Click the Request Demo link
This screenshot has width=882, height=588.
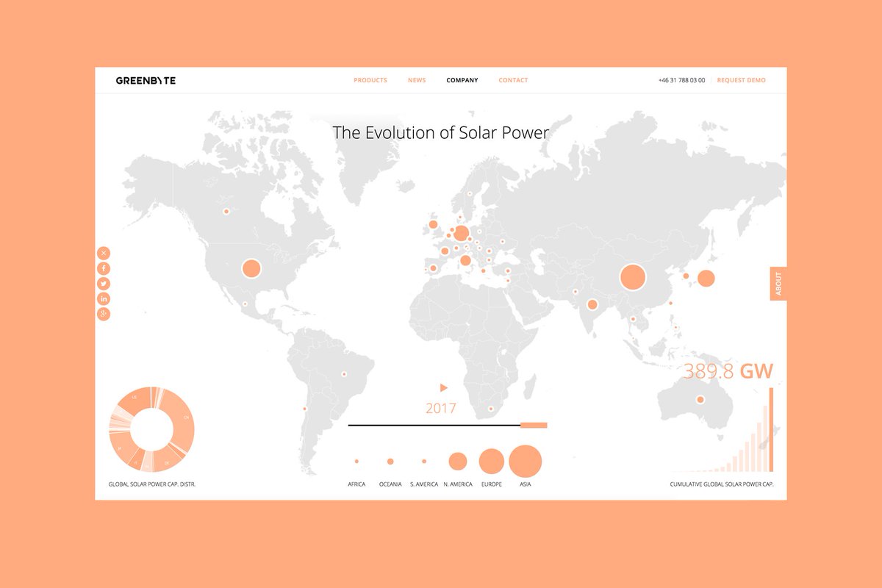click(x=741, y=80)
